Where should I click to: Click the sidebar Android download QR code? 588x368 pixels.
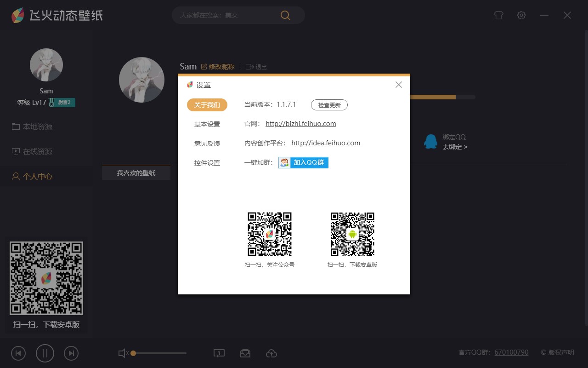point(46,278)
